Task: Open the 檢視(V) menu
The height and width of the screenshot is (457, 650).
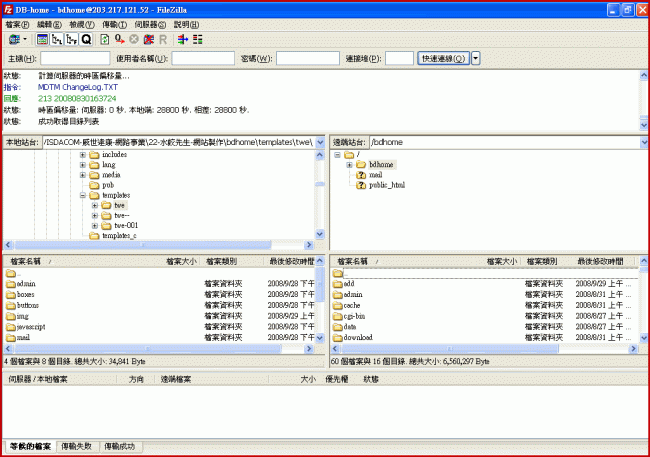Action: (x=81, y=23)
